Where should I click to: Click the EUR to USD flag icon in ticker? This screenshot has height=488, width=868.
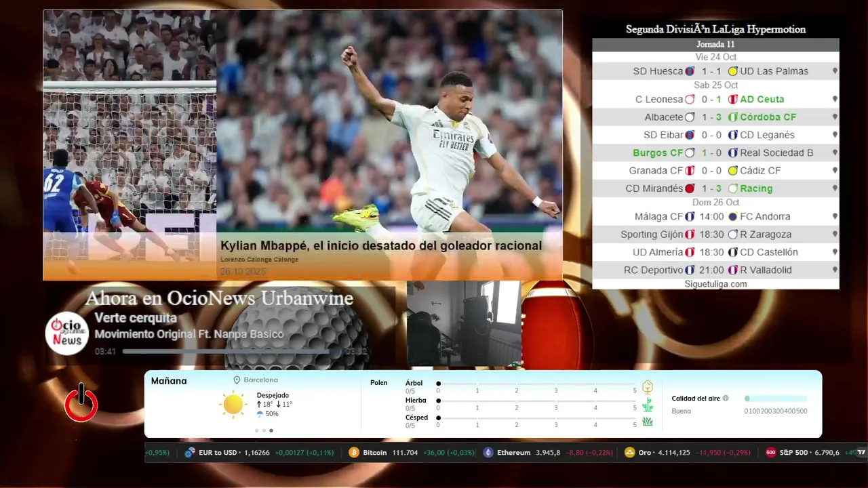coord(190,453)
